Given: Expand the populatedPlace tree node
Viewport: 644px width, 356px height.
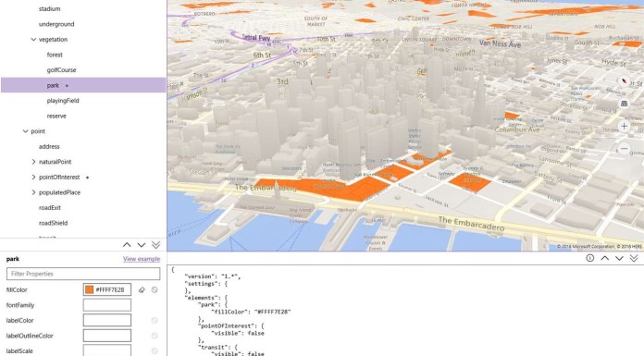Looking at the screenshot, I should (33, 192).
